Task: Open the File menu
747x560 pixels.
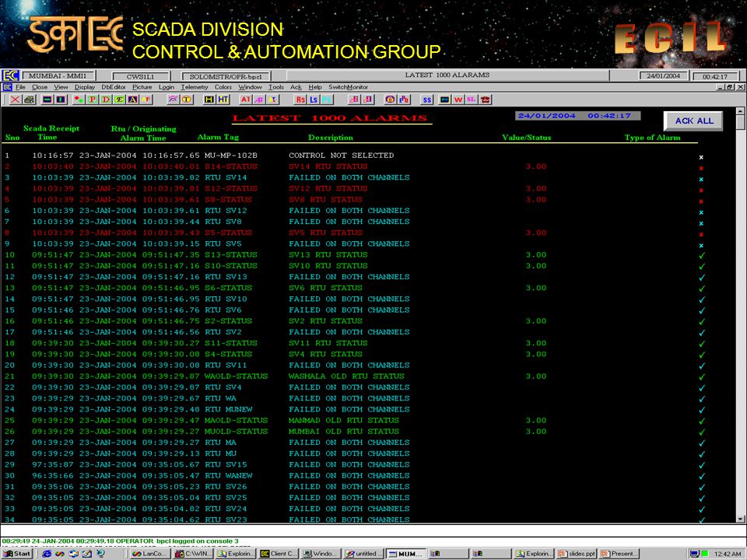Action: click(x=20, y=87)
